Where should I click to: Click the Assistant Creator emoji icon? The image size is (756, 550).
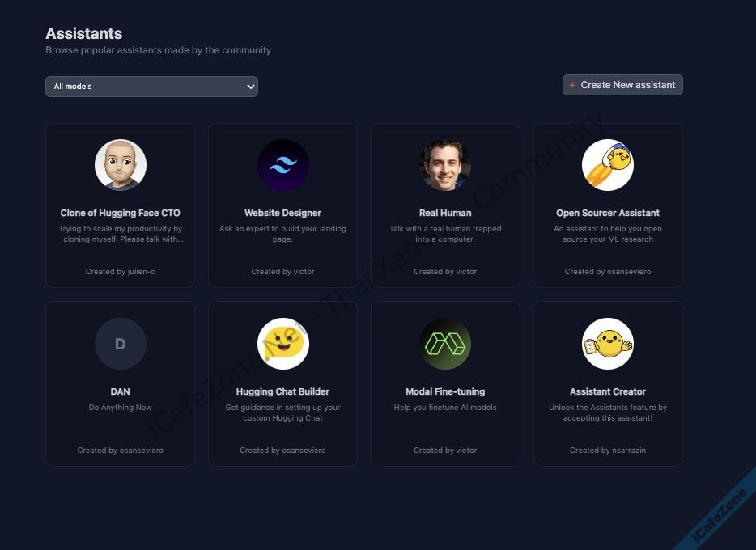608,344
